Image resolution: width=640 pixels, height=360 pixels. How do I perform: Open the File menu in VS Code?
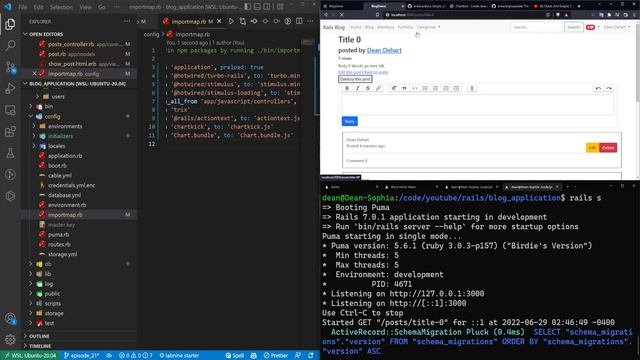click(x=23, y=7)
